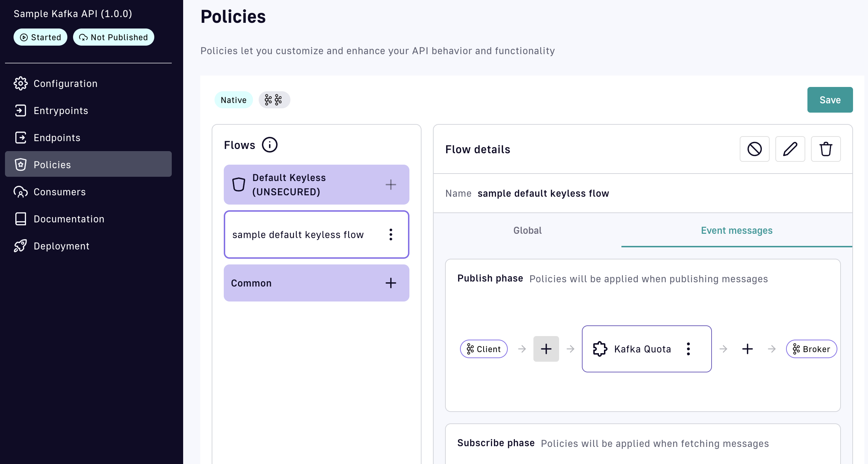Add policy before Kafka Quota step
This screenshot has height=464, width=868.
pos(546,349)
